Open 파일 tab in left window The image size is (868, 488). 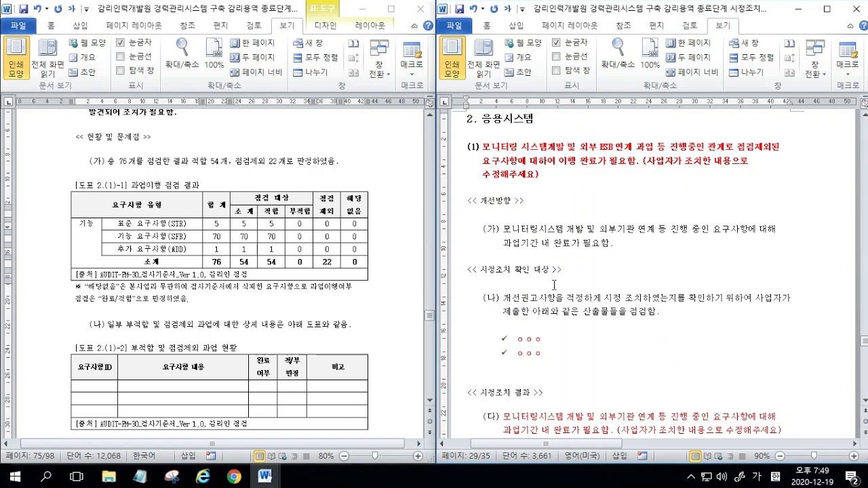tap(18, 26)
